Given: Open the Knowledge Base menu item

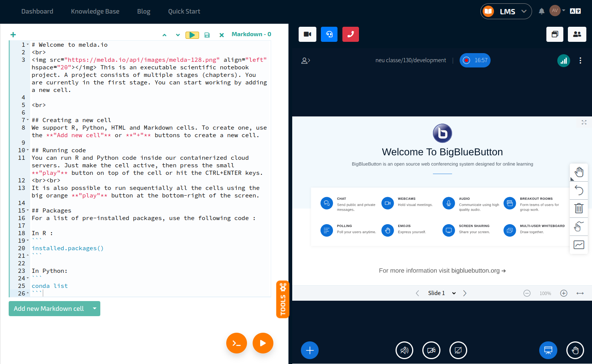Looking at the screenshot, I should (95, 11).
